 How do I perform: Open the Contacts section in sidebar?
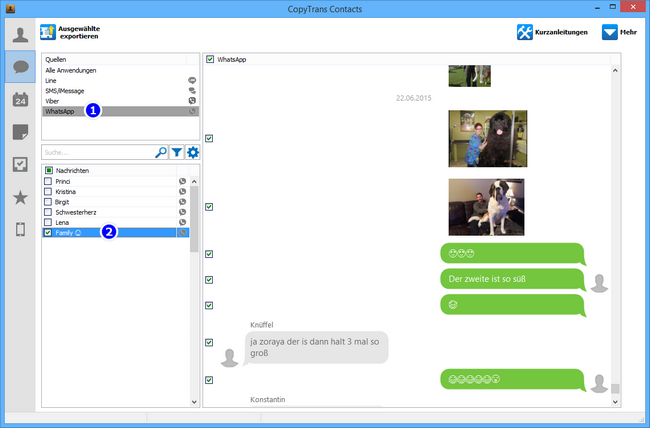click(x=19, y=34)
